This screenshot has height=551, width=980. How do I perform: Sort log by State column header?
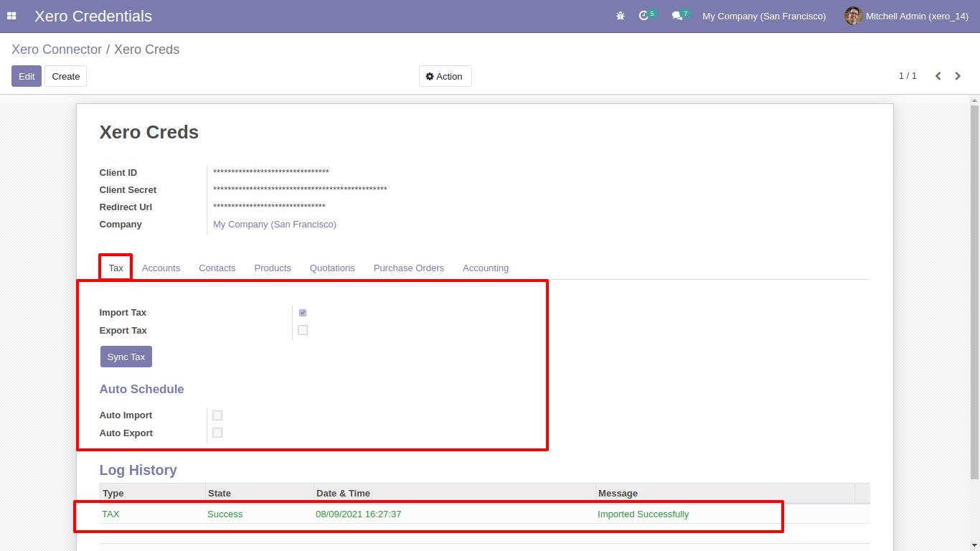click(260, 493)
